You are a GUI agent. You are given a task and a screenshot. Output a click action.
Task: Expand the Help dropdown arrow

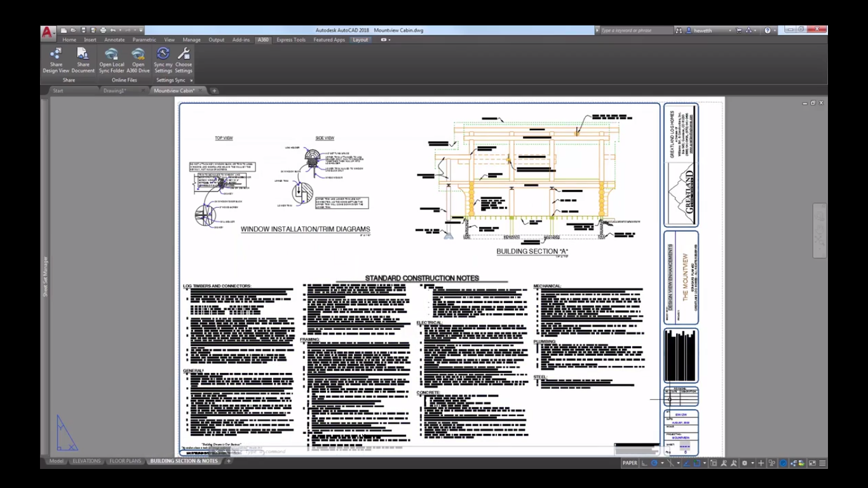(775, 30)
